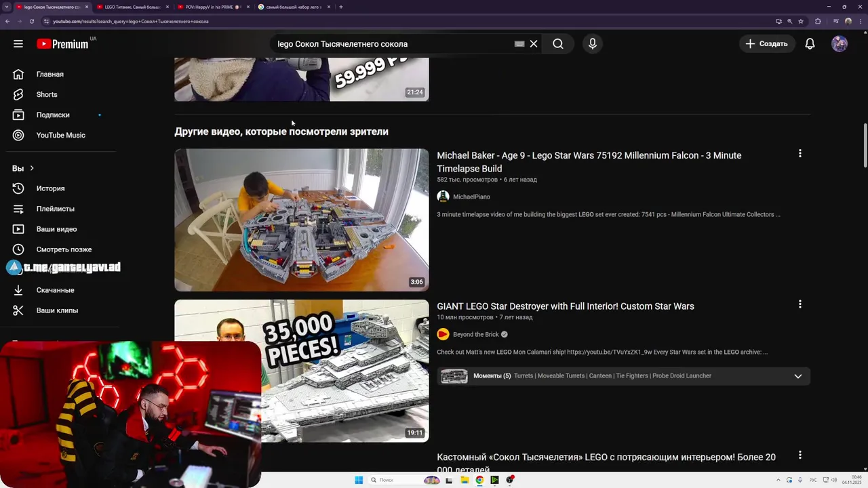Open the taskbar clock and date
This screenshot has width=868, height=488.
pyautogui.click(x=851, y=480)
